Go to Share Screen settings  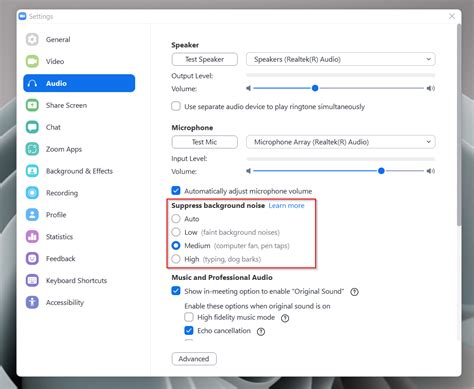[x=79, y=105]
